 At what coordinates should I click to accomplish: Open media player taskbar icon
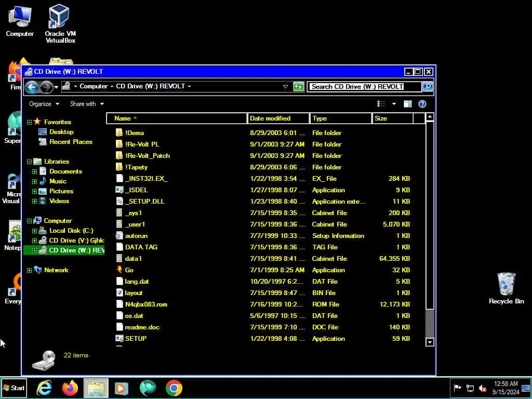(121, 388)
